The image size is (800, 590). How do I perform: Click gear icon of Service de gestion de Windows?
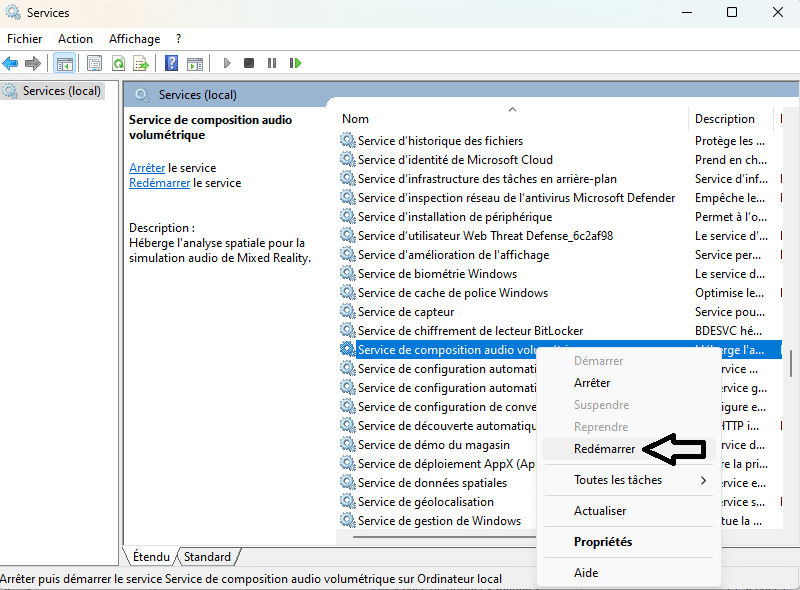[347, 520]
